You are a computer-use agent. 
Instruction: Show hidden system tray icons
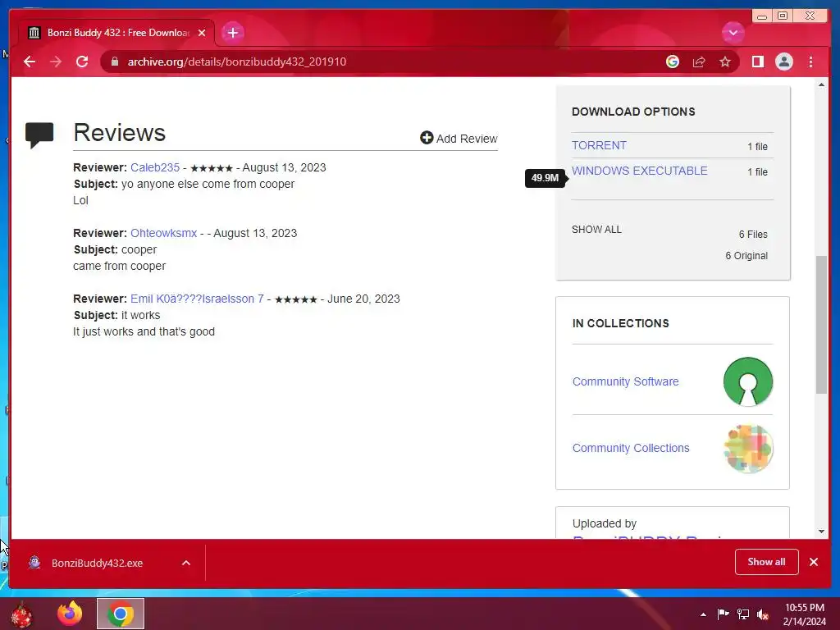point(703,614)
